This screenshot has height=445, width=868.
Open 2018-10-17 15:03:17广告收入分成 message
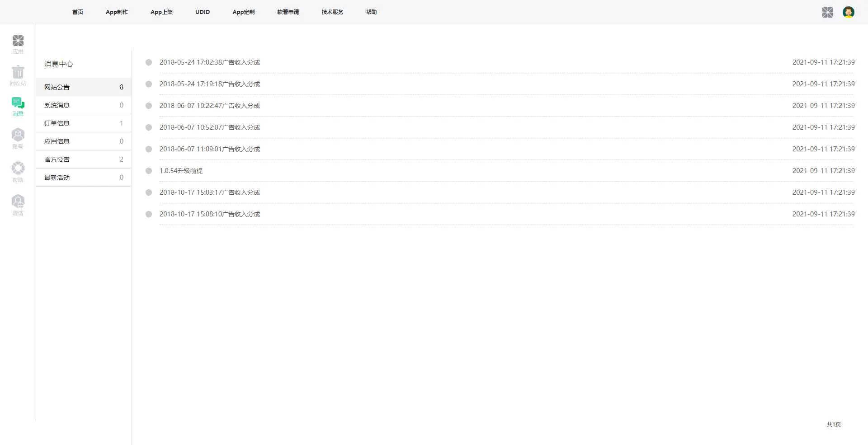tap(210, 192)
